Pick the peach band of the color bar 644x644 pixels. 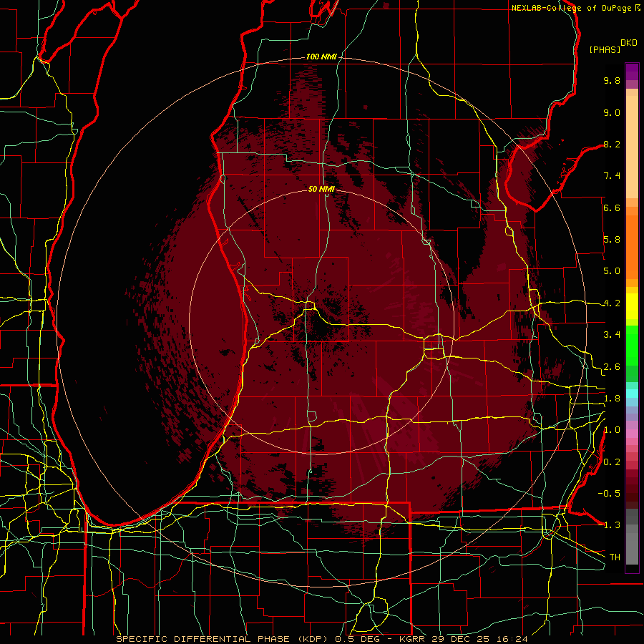(632, 148)
